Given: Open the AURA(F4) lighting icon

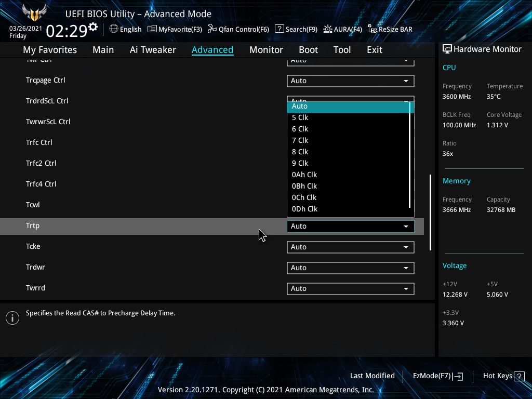Looking at the screenshot, I should (x=328, y=29).
